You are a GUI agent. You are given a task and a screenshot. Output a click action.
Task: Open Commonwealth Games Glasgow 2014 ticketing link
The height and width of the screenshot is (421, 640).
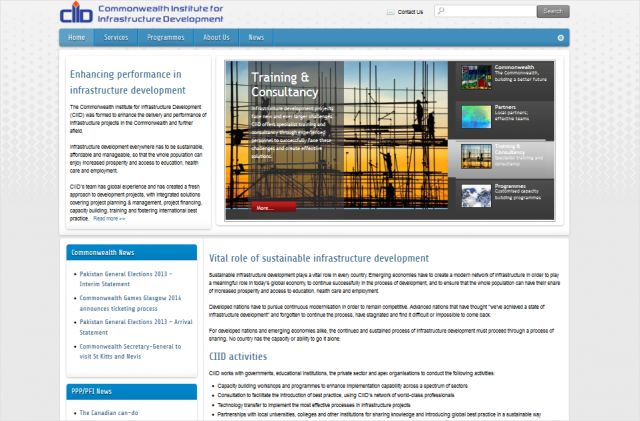point(130,303)
